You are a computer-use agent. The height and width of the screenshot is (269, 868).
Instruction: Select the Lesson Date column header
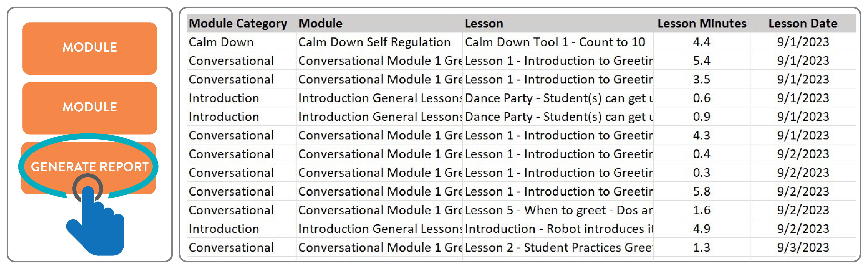click(x=803, y=24)
